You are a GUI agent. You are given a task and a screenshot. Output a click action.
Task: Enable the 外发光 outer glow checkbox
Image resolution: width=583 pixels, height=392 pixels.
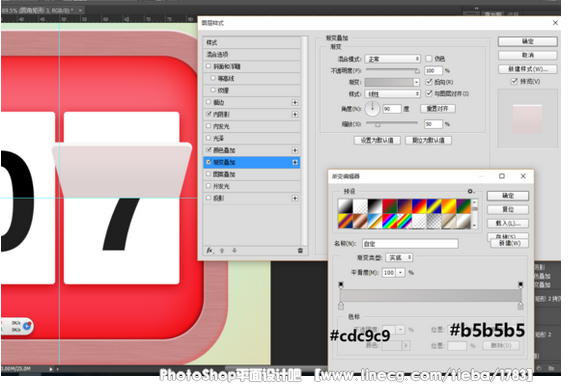pos(209,186)
